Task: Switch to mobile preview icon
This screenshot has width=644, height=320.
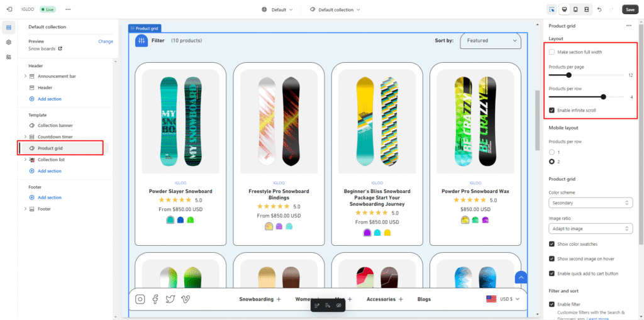Action: click(575, 9)
